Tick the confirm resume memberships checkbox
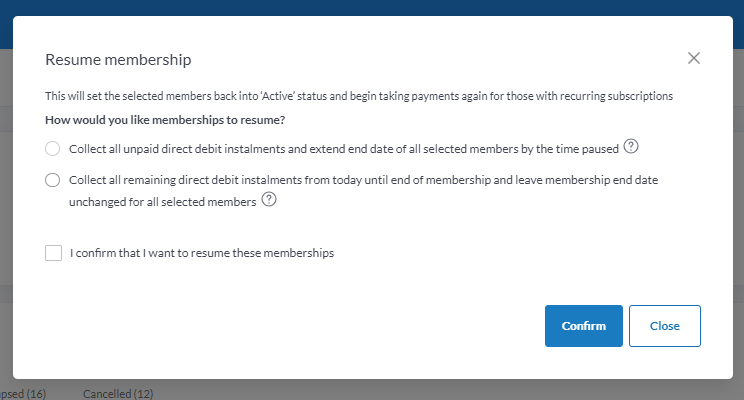Image resolution: width=744 pixels, height=400 pixels. [x=54, y=253]
